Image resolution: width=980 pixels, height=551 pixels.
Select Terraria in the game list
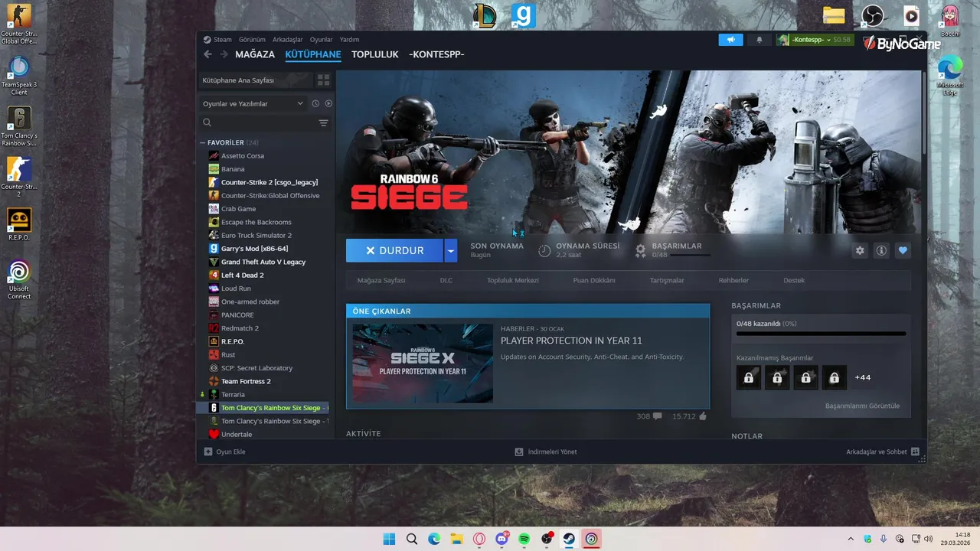[233, 394]
